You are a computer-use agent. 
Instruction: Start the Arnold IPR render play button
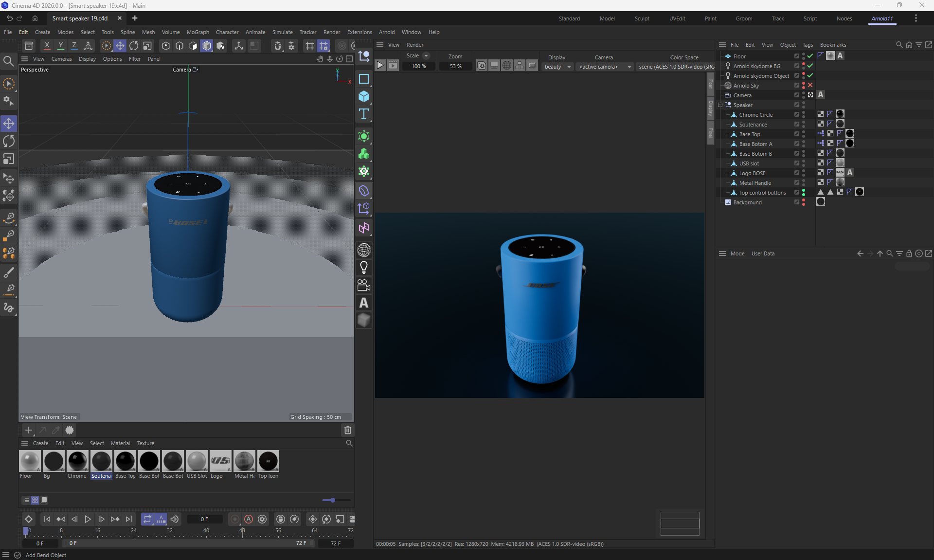tap(380, 66)
